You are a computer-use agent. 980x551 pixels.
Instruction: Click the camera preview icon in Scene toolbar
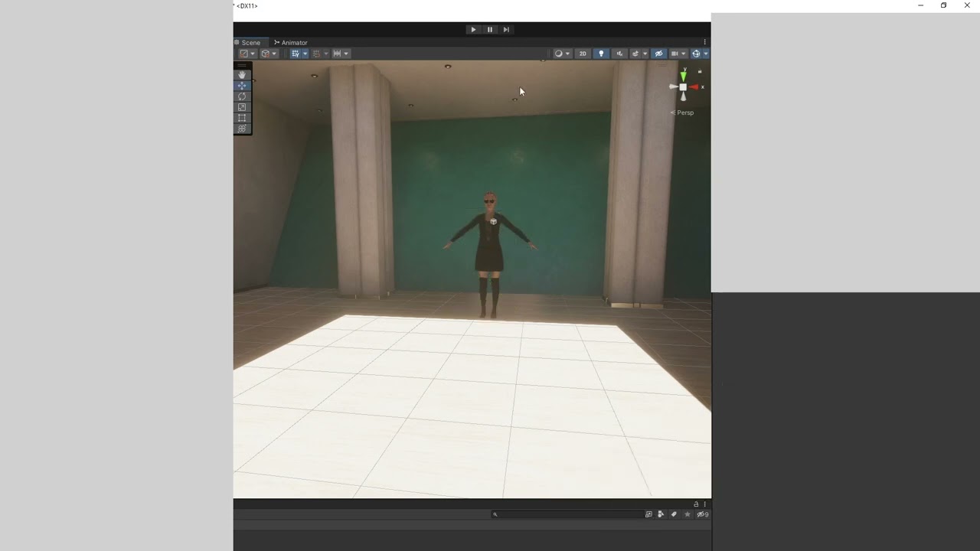[x=676, y=53]
